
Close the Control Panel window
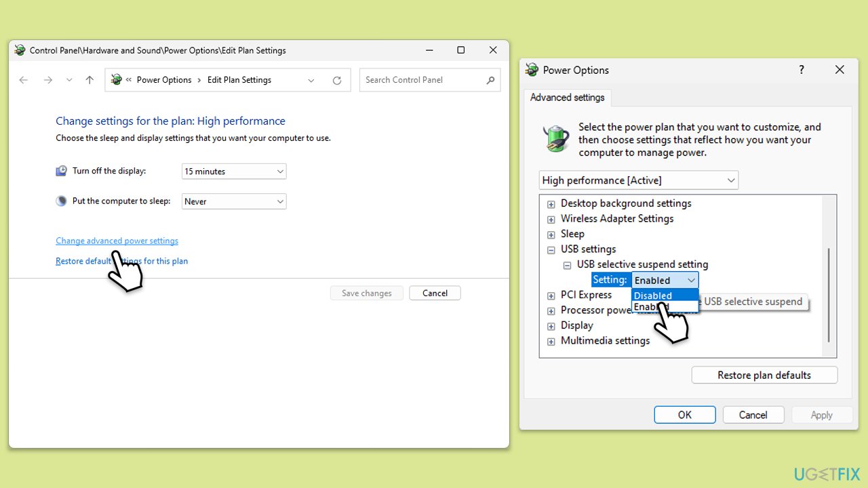[x=493, y=50]
